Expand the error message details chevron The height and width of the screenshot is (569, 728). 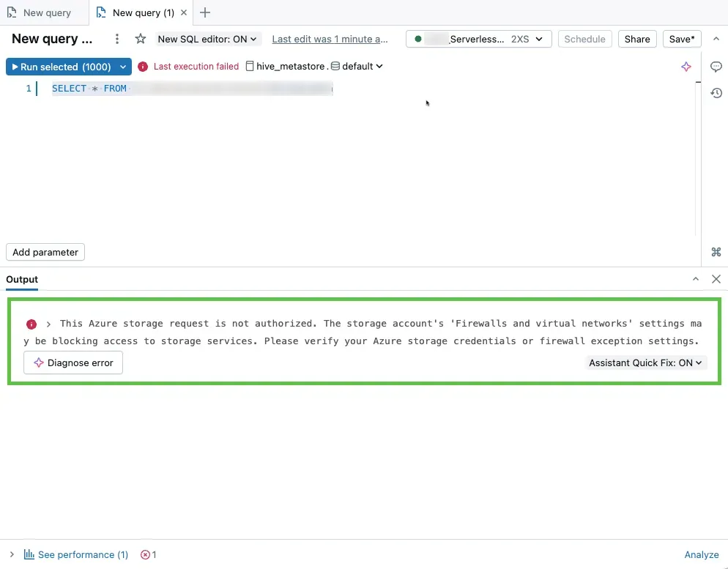coord(48,324)
